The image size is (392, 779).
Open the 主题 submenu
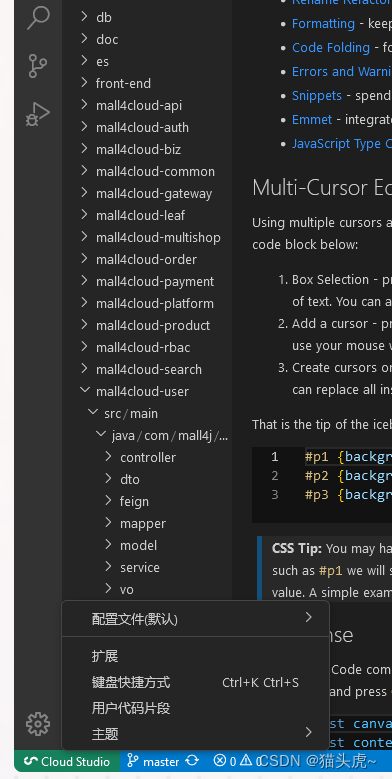pos(195,734)
